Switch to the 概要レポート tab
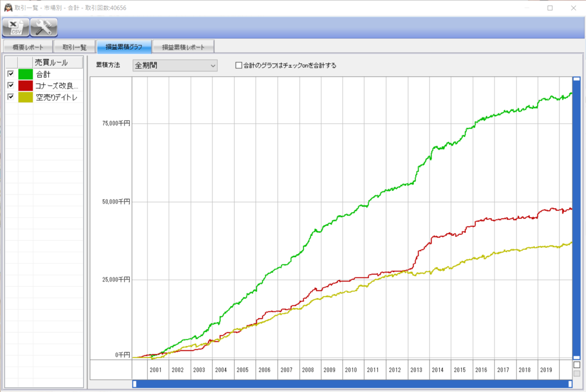Viewport: 586px width, 392px height. (x=28, y=47)
